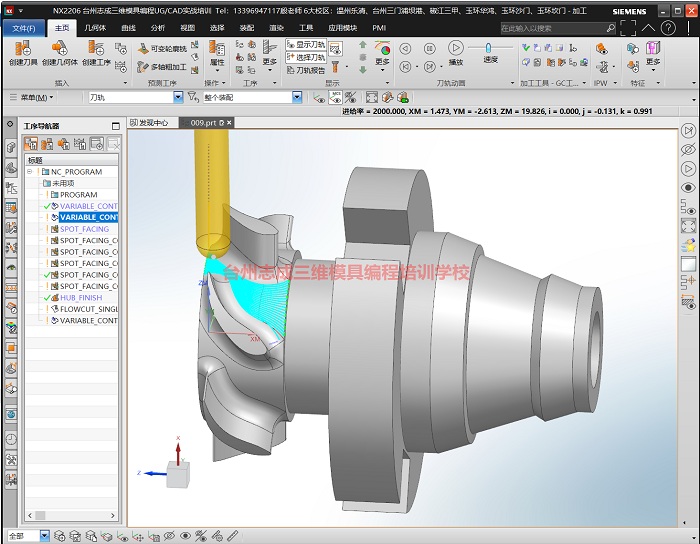
Task: Select the 多轴粗加工 multi-axis roughing tool
Action: 162,67
